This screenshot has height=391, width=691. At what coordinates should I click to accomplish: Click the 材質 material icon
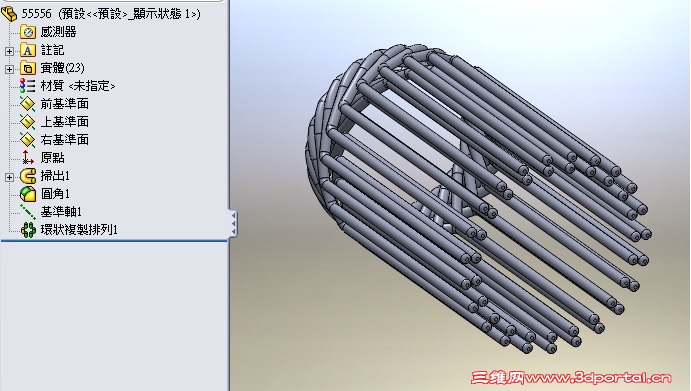[x=28, y=86]
